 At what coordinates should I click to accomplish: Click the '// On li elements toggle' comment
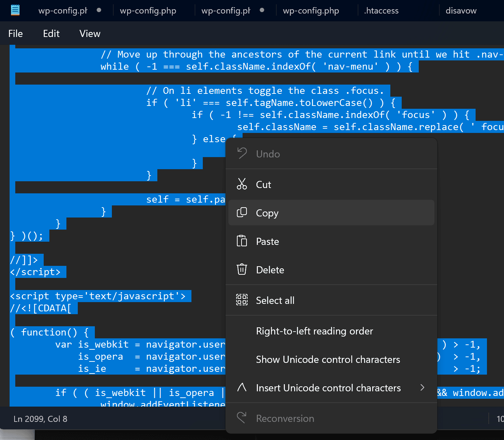(265, 90)
